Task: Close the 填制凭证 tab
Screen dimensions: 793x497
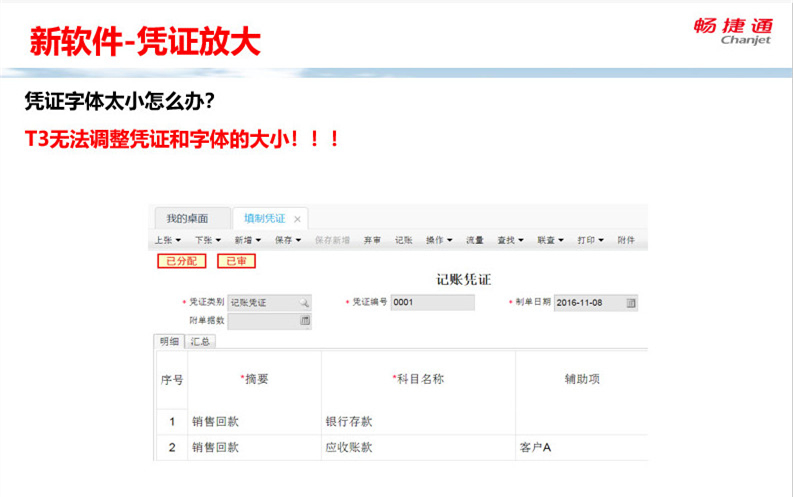Action: coord(297,219)
